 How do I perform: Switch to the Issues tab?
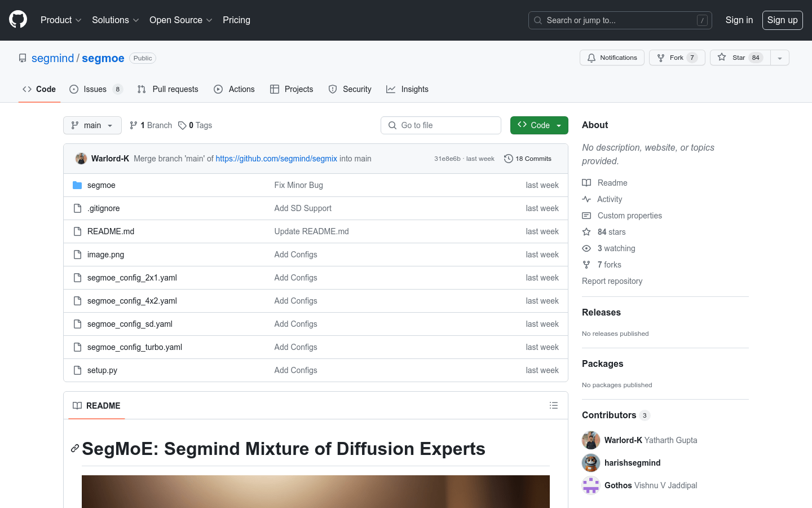tap(96, 89)
